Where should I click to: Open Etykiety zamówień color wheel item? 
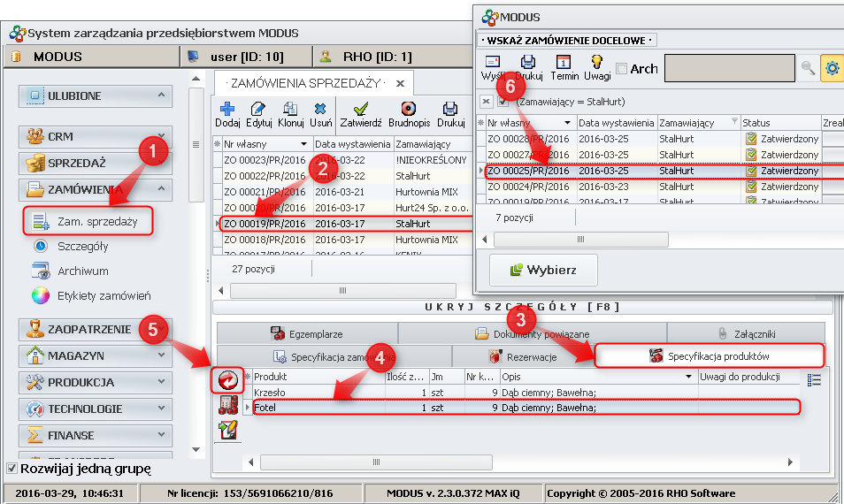[41, 295]
